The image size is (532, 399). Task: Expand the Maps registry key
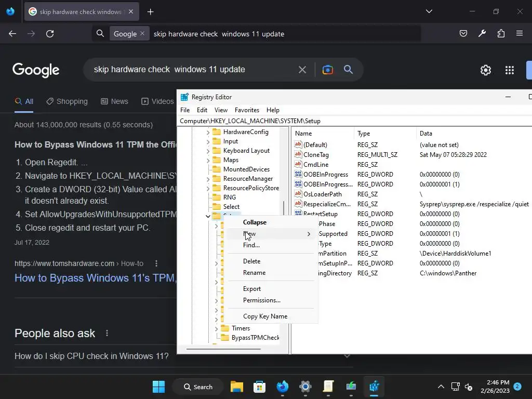(208, 160)
